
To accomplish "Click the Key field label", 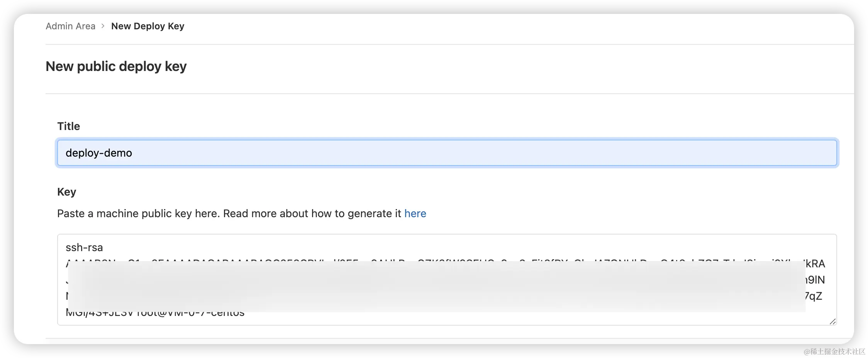I will pos(66,192).
